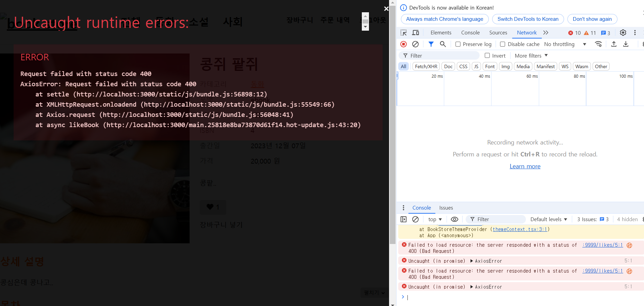This screenshot has width=644, height=306.
Task: Open the Issues drawer tab
Action: click(x=446, y=208)
